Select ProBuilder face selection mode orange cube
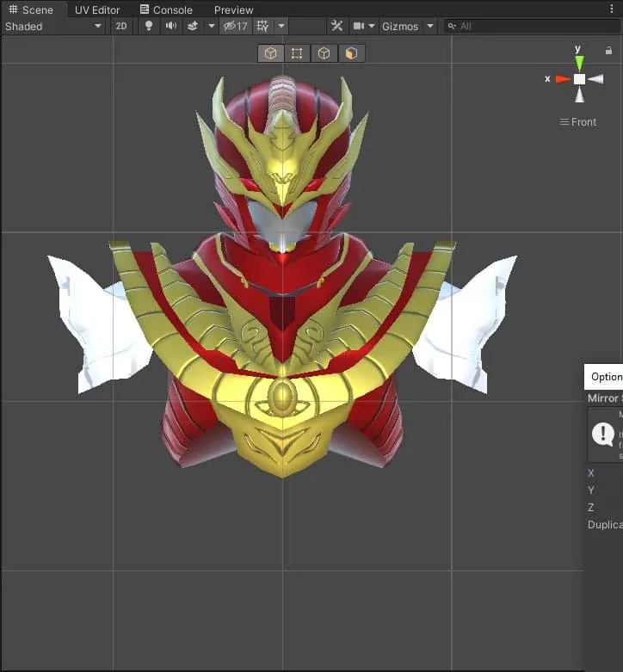 [351, 53]
